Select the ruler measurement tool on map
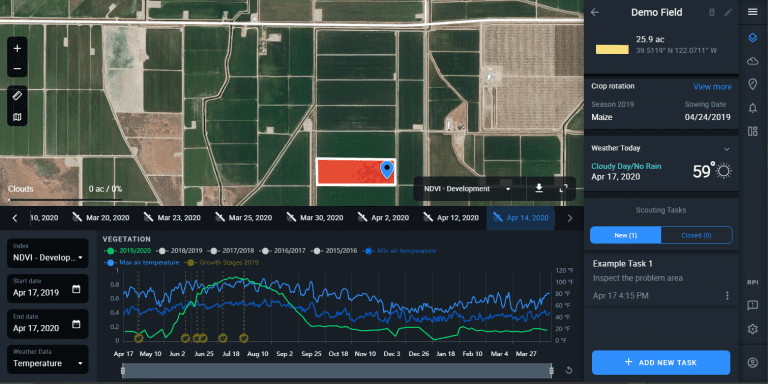Image resolution: width=768 pixels, height=384 pixels. [x=17, y=96]
